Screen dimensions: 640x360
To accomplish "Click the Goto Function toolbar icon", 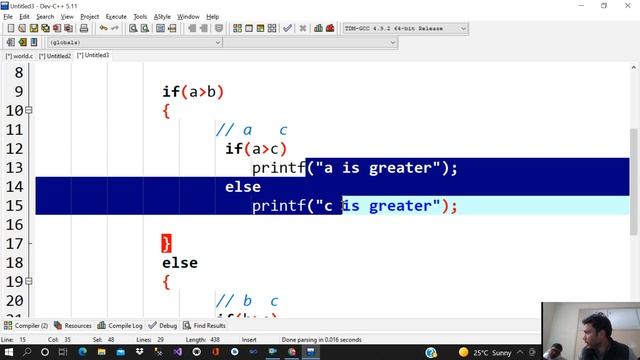I will (x=160, y=28).
